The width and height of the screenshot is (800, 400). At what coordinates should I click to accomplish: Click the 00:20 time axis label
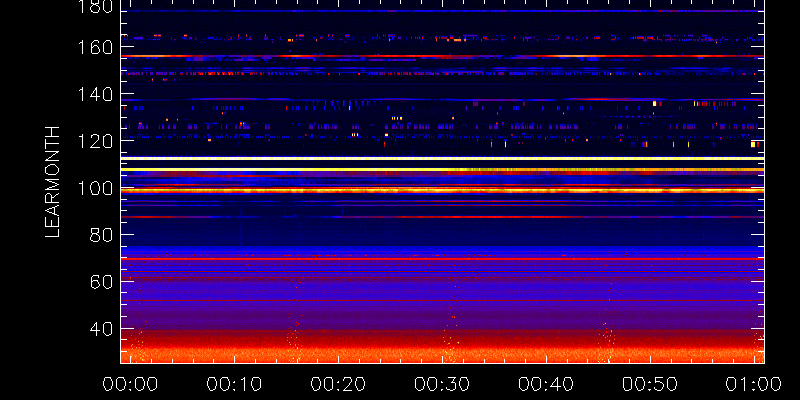(x=338, y=384)
